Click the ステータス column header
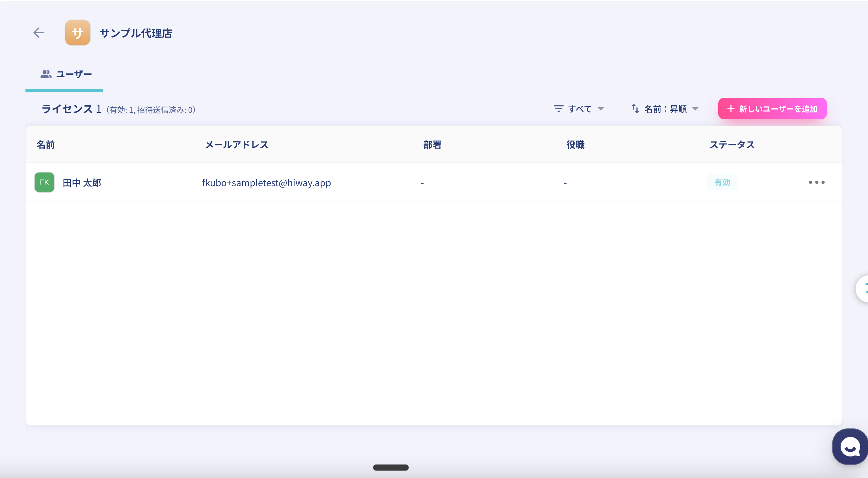Screen dimensions: 868x478 (732, 145)
